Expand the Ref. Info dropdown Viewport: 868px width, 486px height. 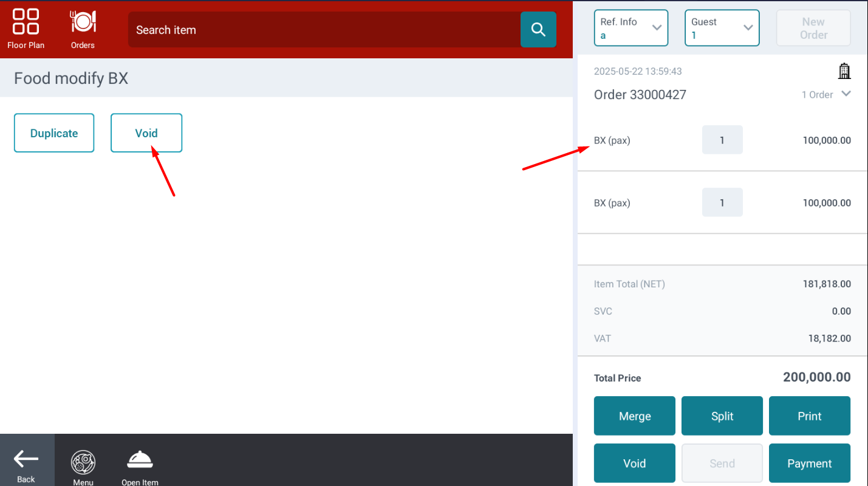(631, 28)
